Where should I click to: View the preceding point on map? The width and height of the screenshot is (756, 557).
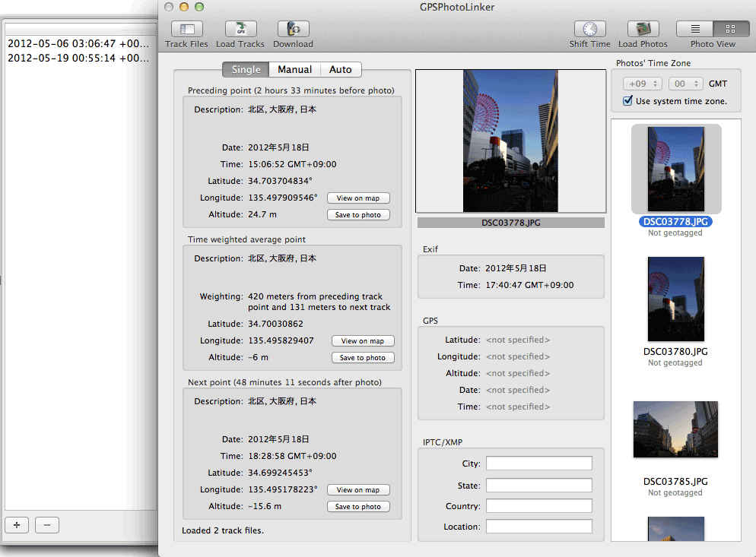358,198
